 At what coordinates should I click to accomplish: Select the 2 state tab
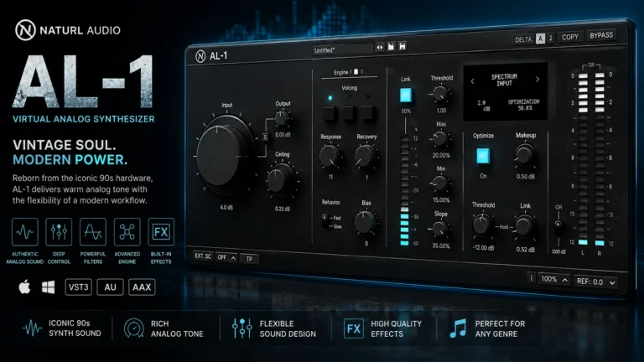(x=550, y=39)
